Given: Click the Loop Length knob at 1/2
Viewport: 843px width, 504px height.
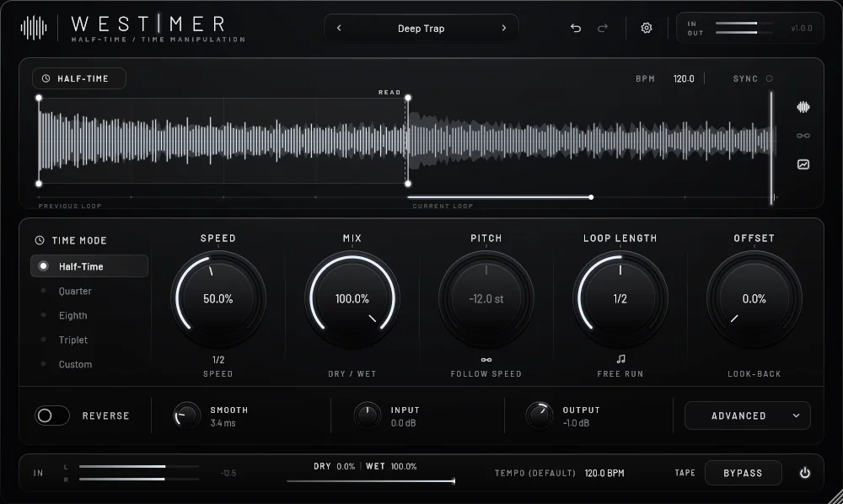Looking at the screenshot, I should tap(620, 298).
